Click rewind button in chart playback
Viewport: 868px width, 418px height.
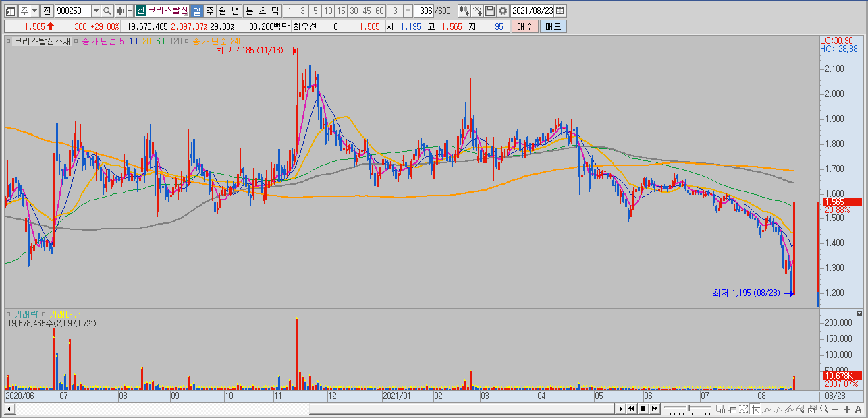[631, 409]
